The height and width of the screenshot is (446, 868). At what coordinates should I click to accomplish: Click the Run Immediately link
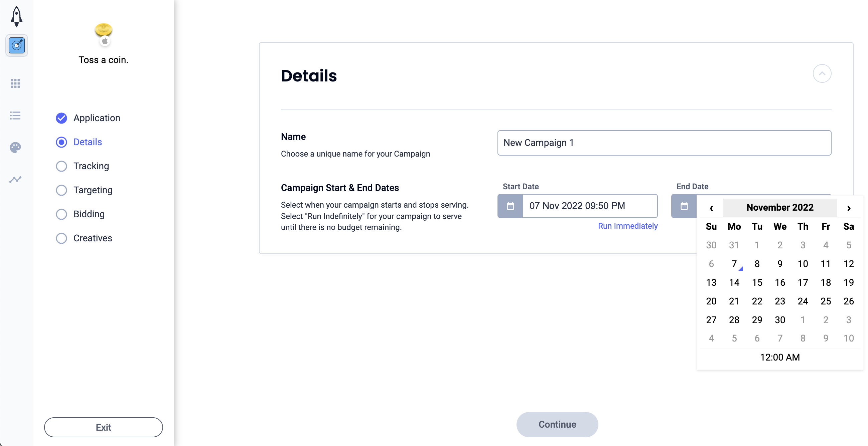pos(627,226)
